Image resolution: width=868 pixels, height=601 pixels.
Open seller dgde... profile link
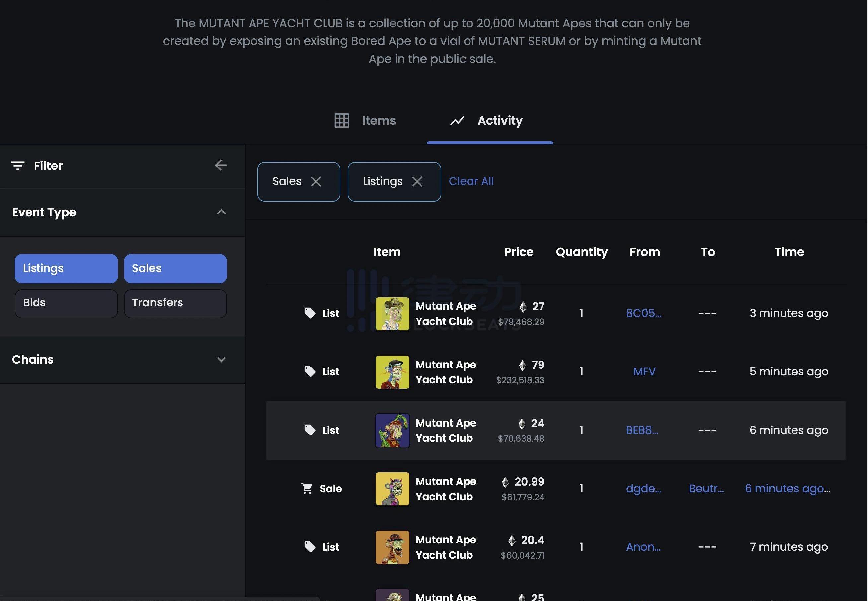[x=643, y=489]
